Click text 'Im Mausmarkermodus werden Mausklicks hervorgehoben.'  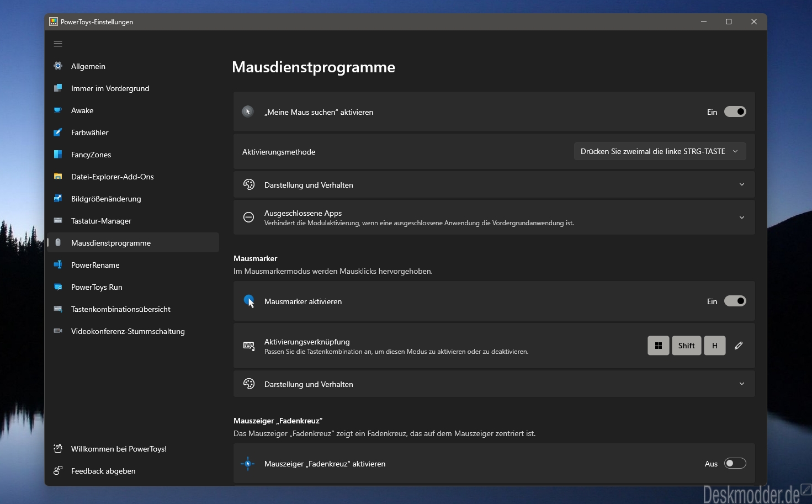(333, 271)
